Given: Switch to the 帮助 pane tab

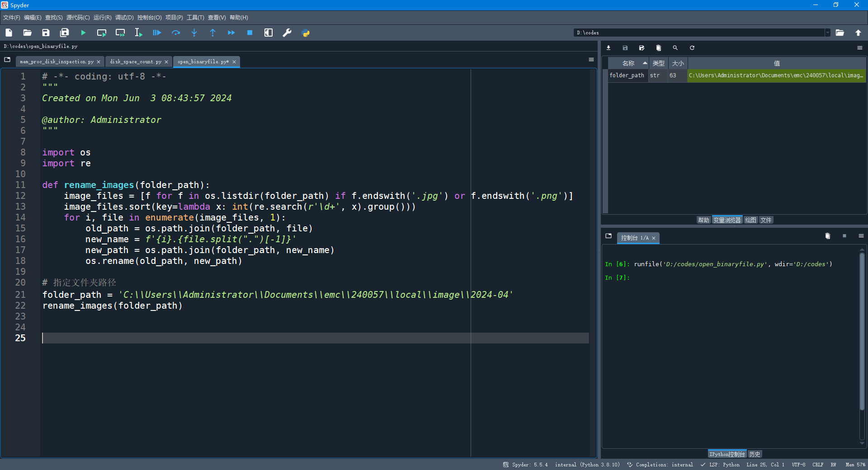Looking at the screenshot, I should pos(703,220).
